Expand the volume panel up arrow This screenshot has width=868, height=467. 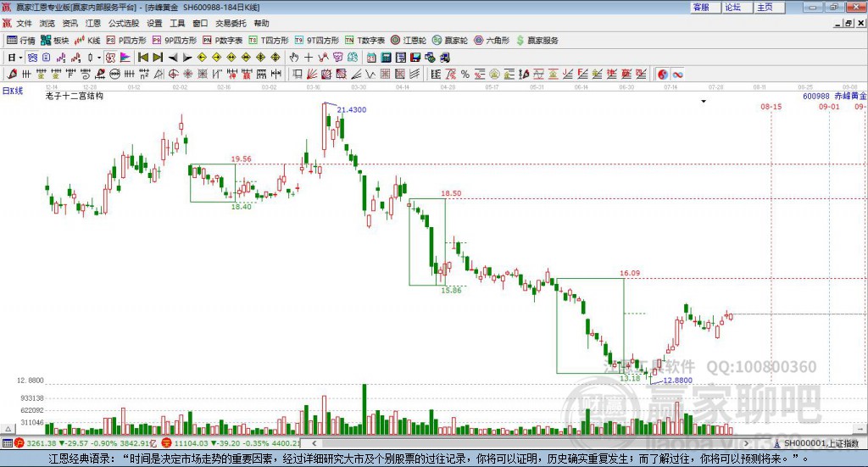tap(8, 429)
